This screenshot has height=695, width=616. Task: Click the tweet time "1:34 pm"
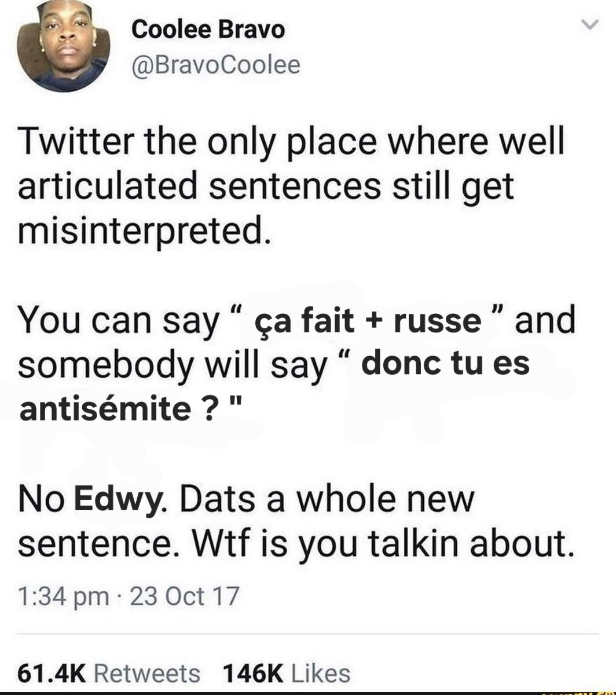[63, 595]
